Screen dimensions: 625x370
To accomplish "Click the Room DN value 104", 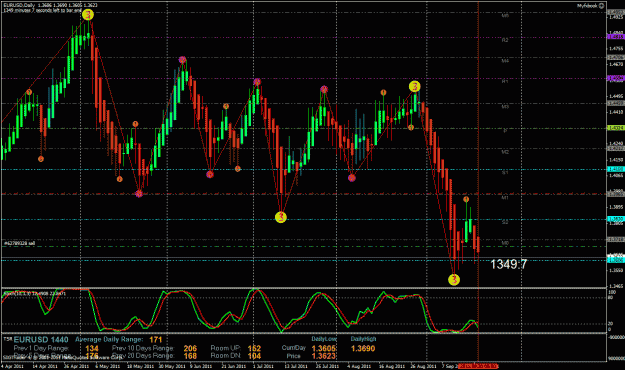I will pyautogui.click(x=254, y=356).
